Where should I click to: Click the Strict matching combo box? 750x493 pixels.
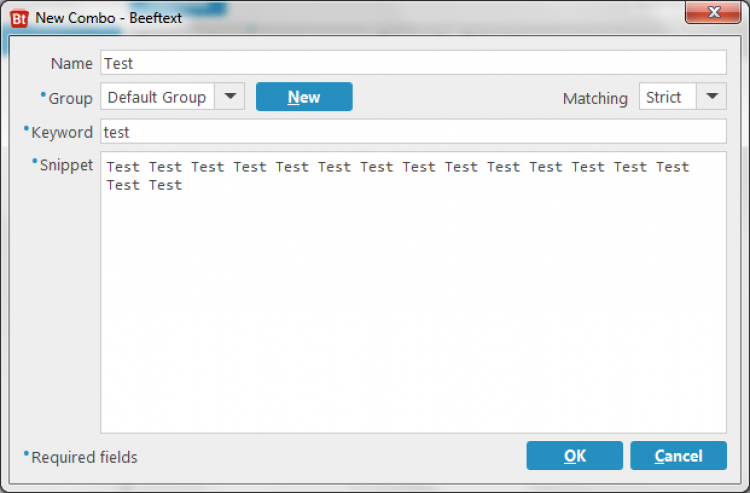point(683,97)
